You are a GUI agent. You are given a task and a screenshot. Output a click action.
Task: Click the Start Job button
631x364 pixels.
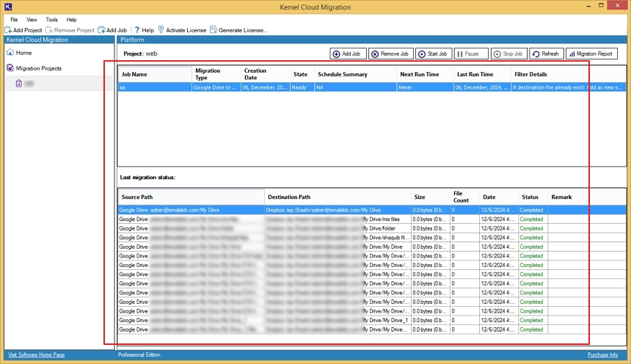[434, 54]
